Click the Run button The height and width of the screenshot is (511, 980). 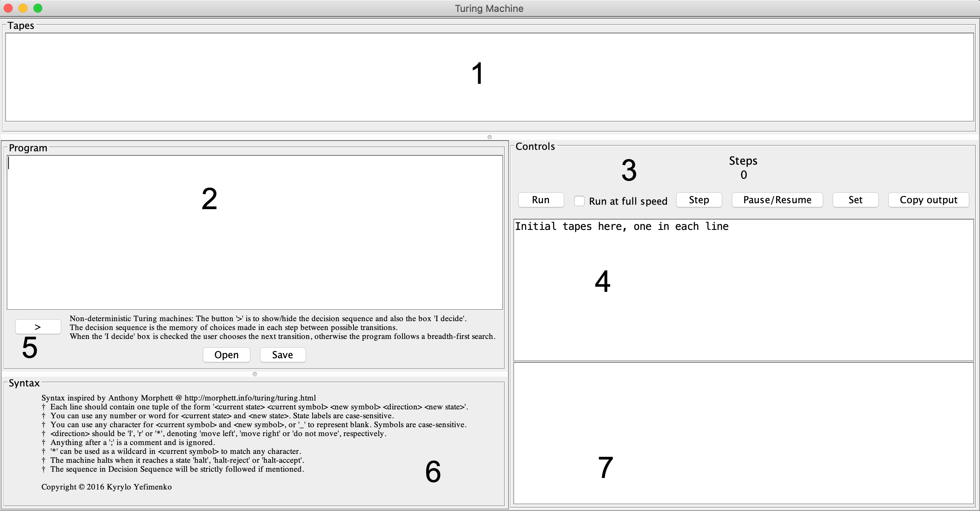tap(540, 200)
